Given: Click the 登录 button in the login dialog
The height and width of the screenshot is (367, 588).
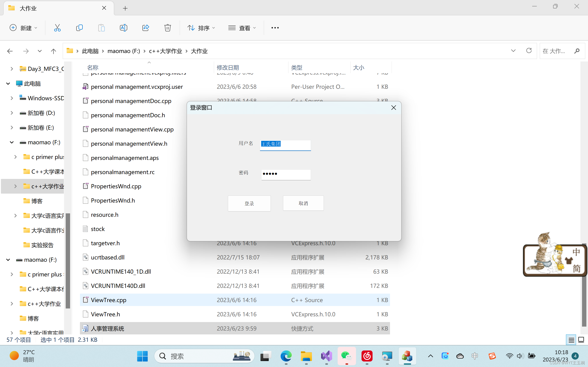Looking at the screenshot, I should [x=249, y=203].
